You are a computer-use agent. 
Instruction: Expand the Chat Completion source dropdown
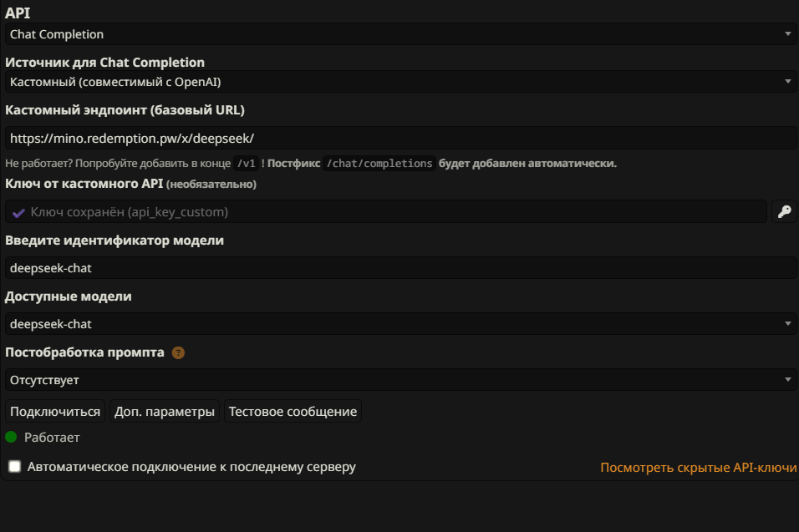400,82
